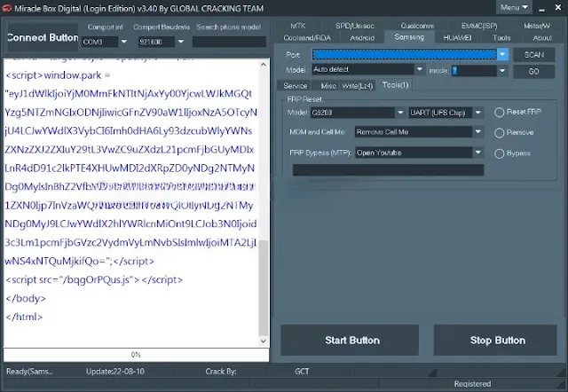Switch to the SPD/Unisoc tab

click(x=355, y=26)
